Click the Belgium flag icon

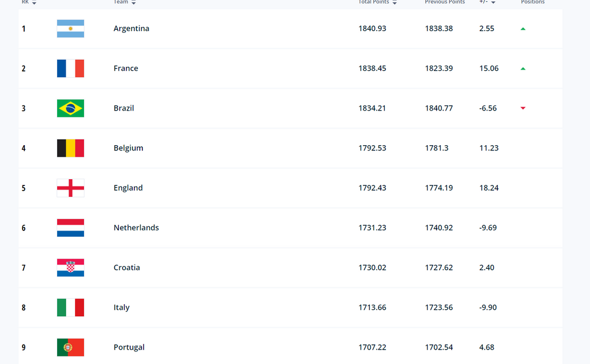[70, 148]
